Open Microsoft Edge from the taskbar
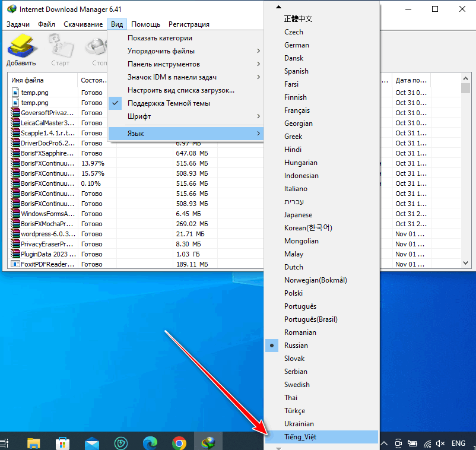The height and width of the screenshot is (450, 476). pyautogui.click(x=150, y=443)
